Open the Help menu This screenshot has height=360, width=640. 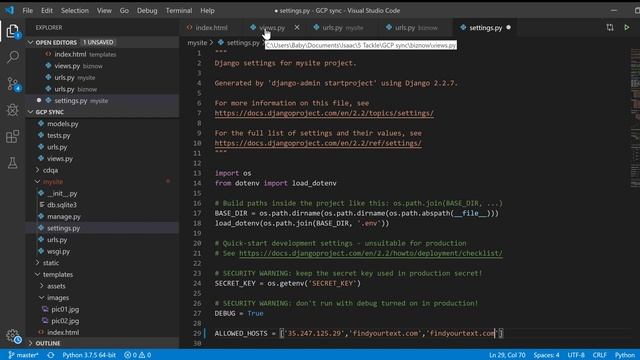tap(207, 11)
